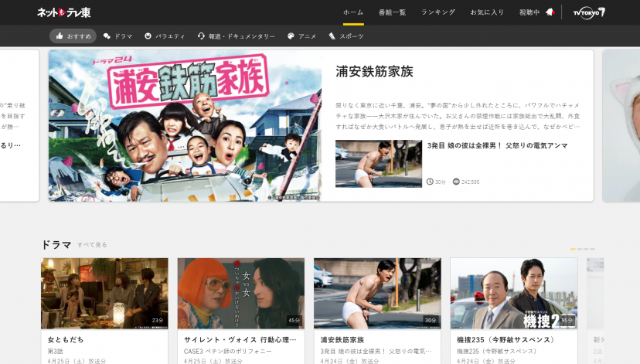Click the ドラマ section heading
Viewport: 640px width, 364px height.
(x=56, y=244)
